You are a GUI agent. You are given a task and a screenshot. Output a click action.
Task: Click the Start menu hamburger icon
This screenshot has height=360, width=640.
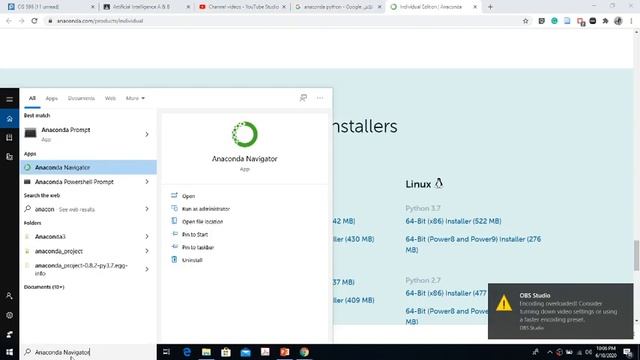[9, 99]
